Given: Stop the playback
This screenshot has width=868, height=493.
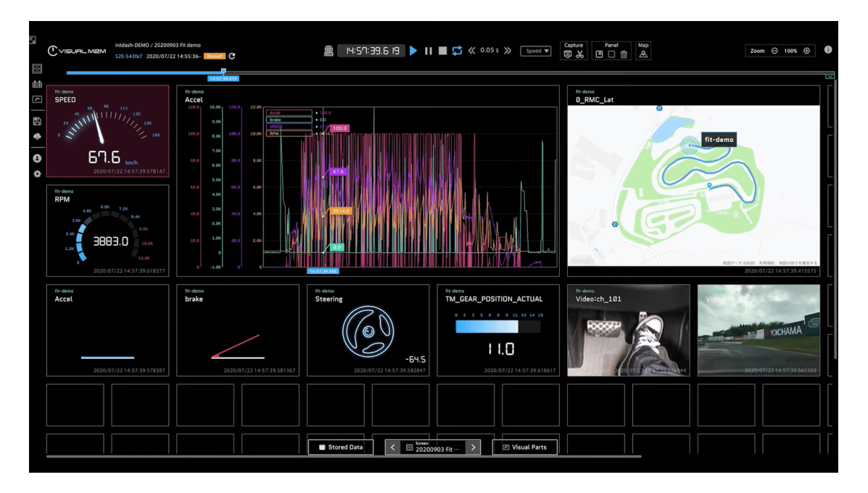Looking at the screenshot, I should tap(442, 51).
